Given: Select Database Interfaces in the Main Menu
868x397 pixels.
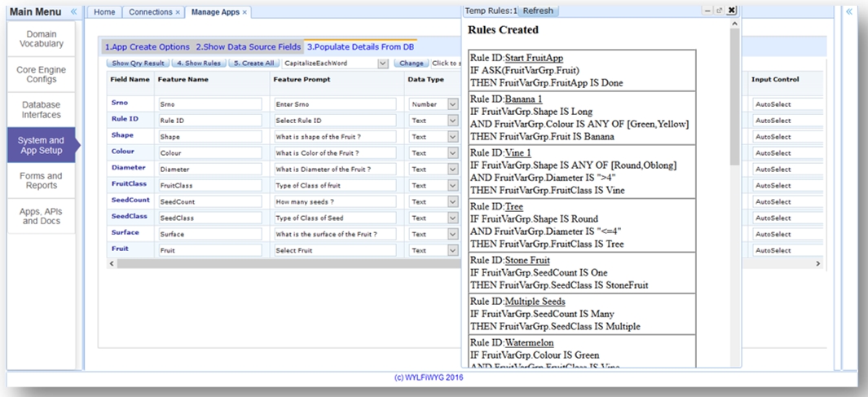Looking at the screenshot, I should [42, 110].
